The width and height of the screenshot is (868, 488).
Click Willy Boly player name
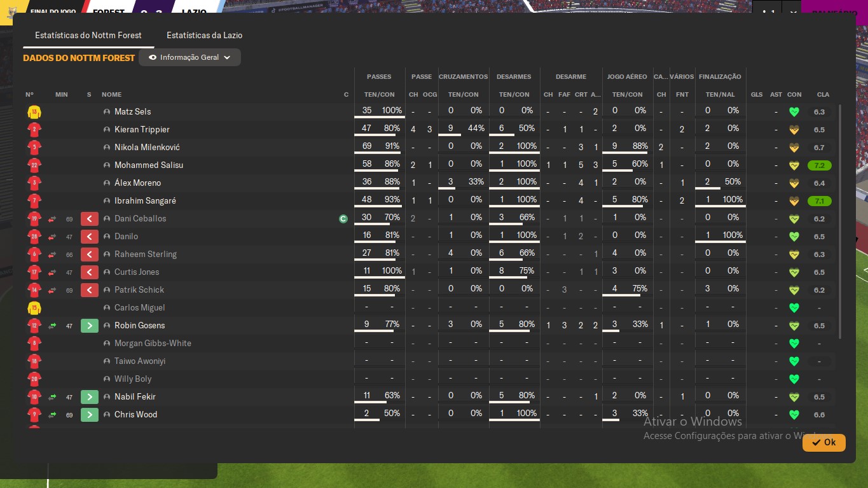tap(133, 379)
